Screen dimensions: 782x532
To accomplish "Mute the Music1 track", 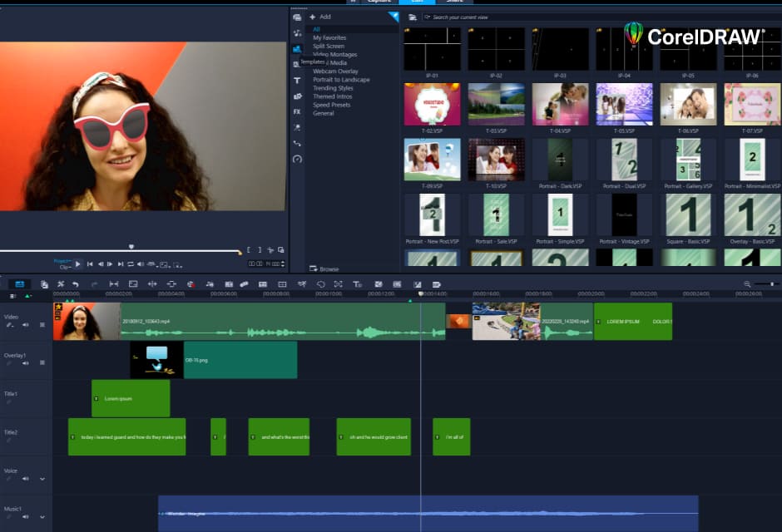I will pos(26,517).
